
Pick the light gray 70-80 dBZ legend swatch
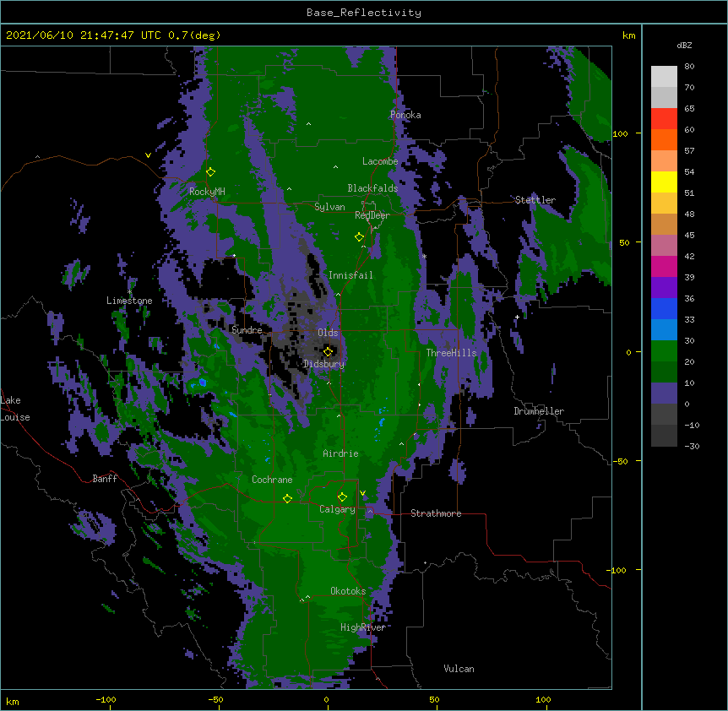(x=664, y=77)
